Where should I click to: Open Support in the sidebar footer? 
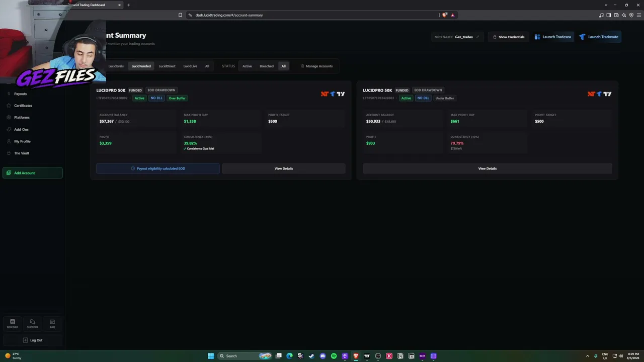pyautogui.click(x=32, y=324)
